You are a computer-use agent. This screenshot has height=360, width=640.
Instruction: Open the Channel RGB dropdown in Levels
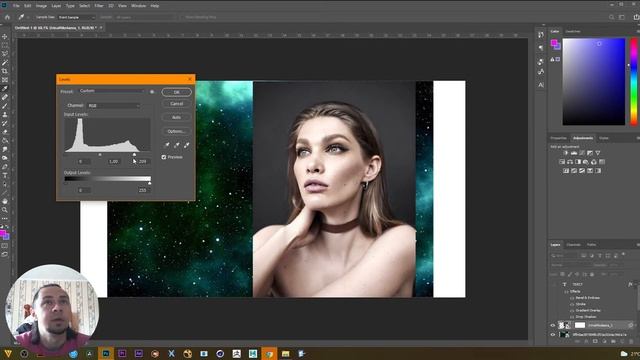coord(114,106)
